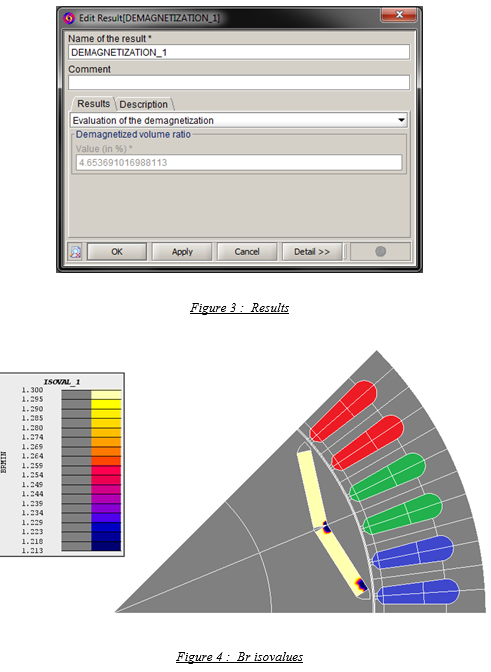Select the top red stator slot
This screenshot has height=672, width=491.
coord(344,411)
